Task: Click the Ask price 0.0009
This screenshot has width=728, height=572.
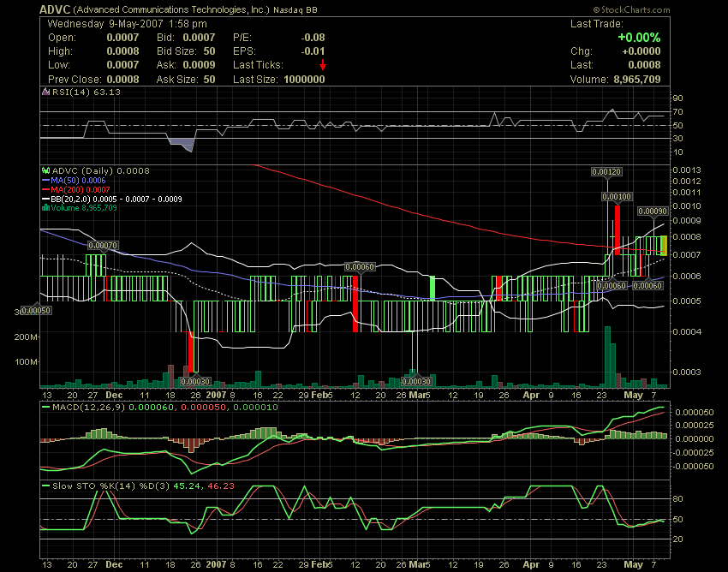Action: tap(200, 65)
